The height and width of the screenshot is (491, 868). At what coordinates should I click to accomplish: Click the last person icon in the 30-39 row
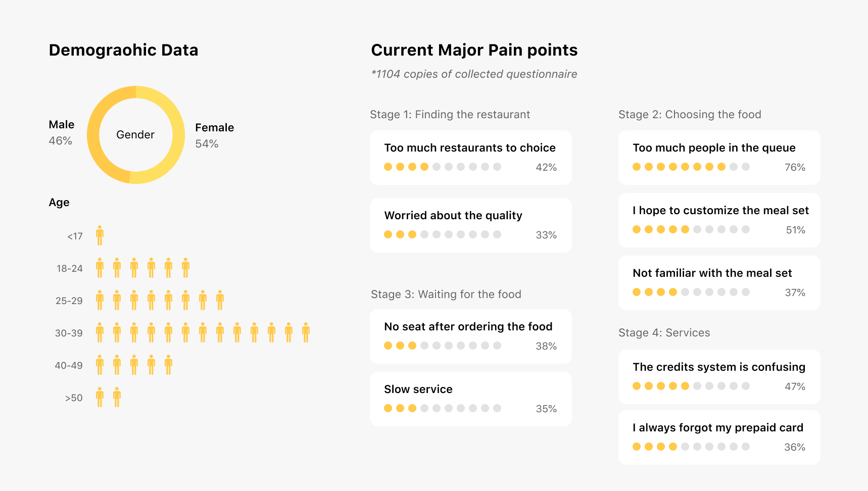pyautogui.click(x=306, y=332)
